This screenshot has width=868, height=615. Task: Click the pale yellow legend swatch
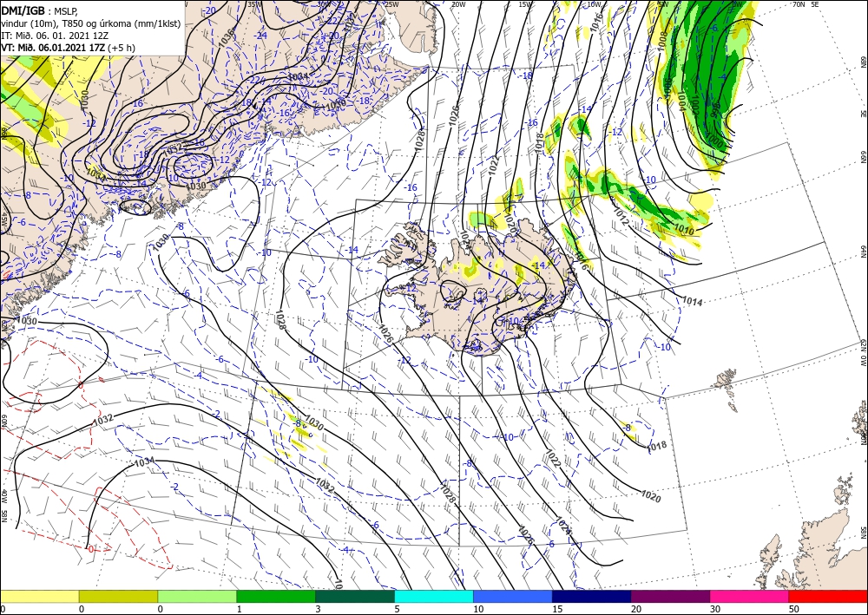39,596
